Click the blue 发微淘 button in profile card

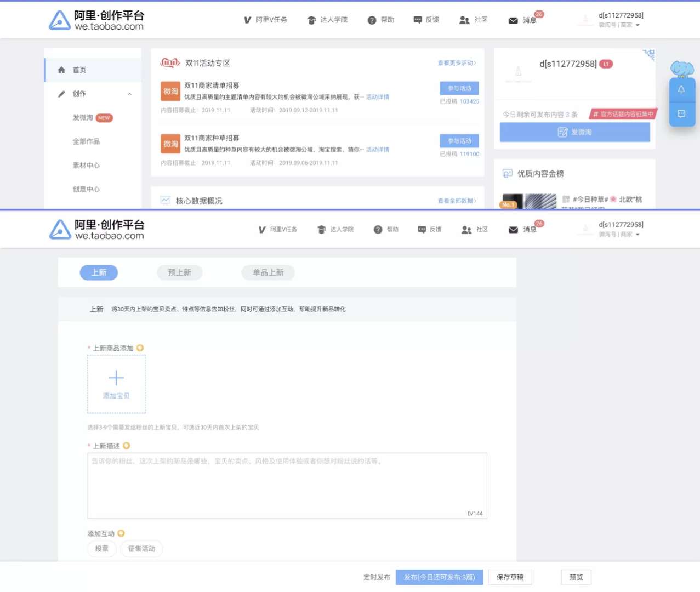coord(574,132)
